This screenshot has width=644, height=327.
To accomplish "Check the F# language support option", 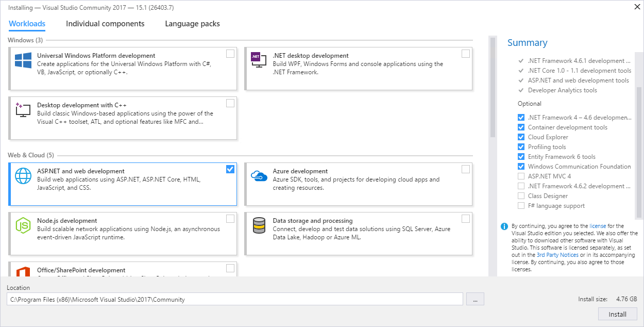I will pyautogui.click(x=521, y=206).
